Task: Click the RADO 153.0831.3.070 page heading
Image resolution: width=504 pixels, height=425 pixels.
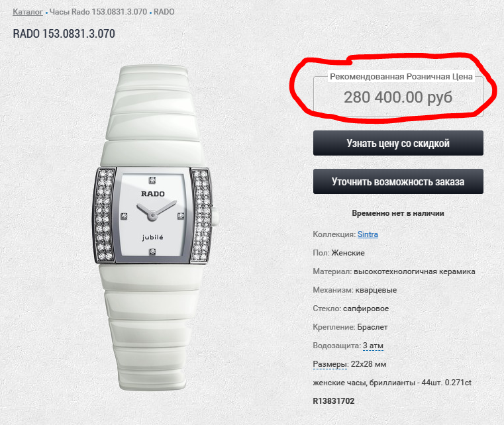Action: pos(64,34)
